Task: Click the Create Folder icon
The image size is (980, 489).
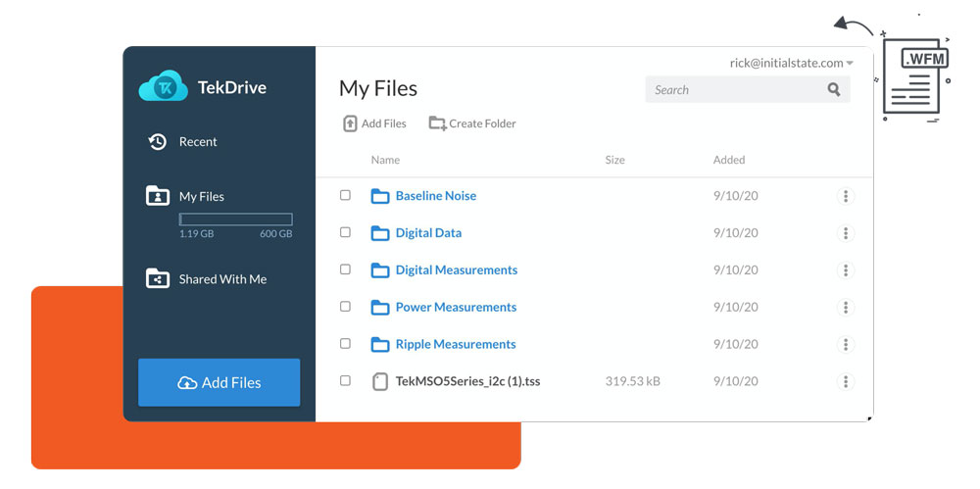Action: click(437, 123)
